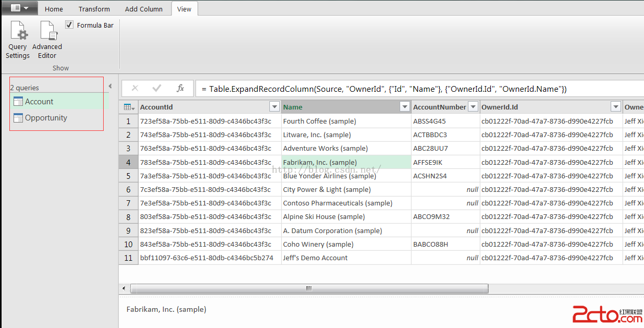Open the Advanced Editor
The height and width of the screenshot is (328, 644).
pos(47,40)
